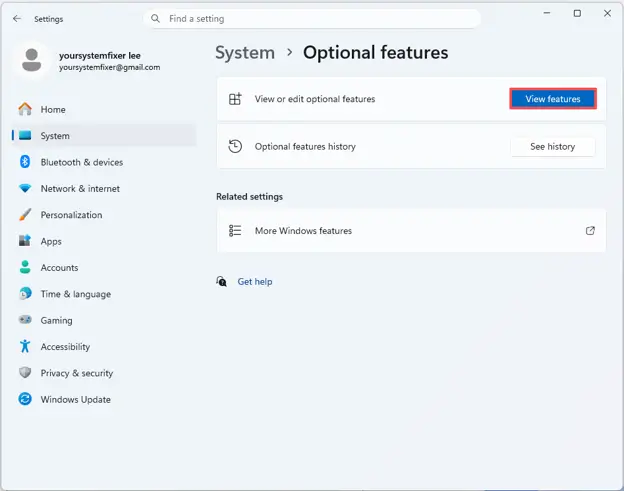Open More Windows features row
The width and height of the screenshot is (624, 491).
pos(411,231)
